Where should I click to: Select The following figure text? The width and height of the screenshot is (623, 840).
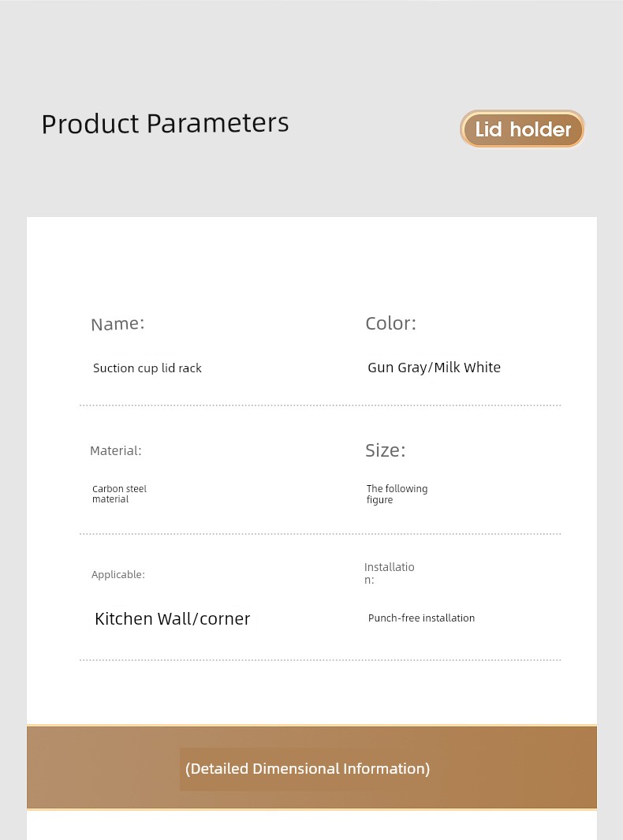pyautogui.click(x=397, y=494)
